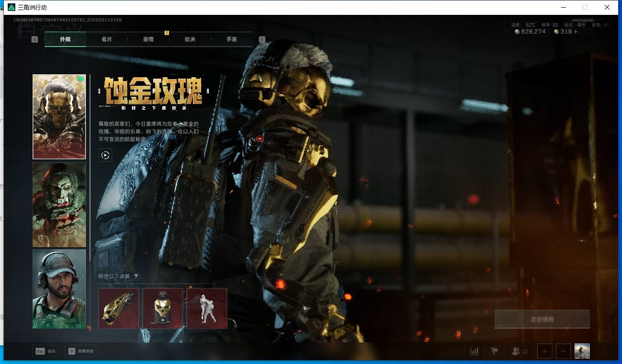622x364 pixels.
Task: Go to the 手表 tab
Action: pyautogui.click(x=231, y=39)
